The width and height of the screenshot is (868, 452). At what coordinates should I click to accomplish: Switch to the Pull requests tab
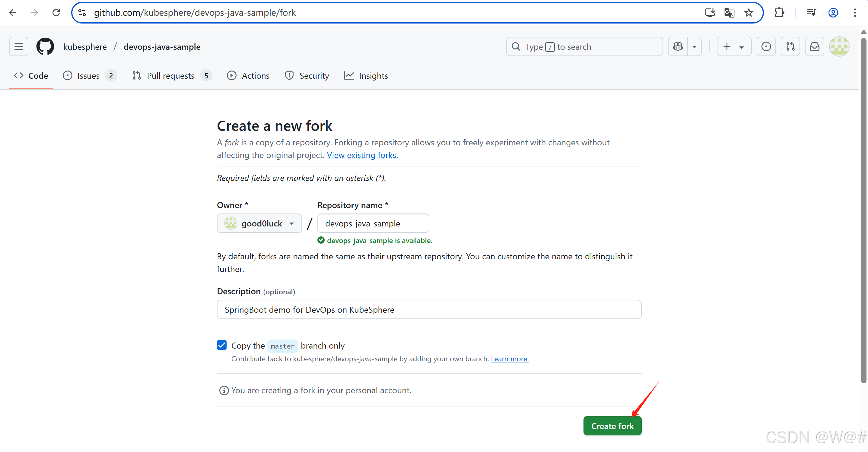(172, 76)
